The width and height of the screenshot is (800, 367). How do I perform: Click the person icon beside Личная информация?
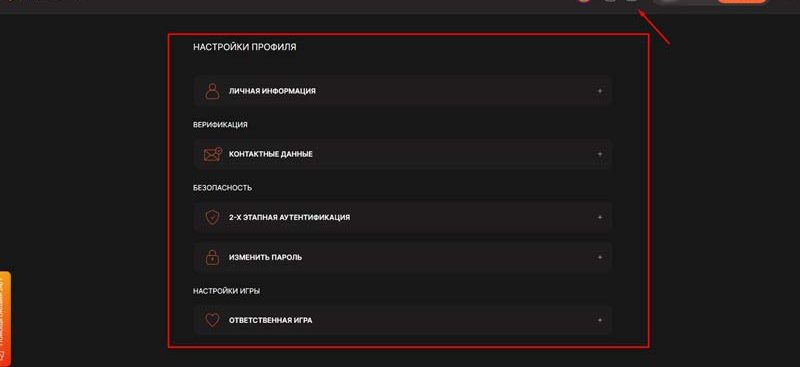click(212, 91)
